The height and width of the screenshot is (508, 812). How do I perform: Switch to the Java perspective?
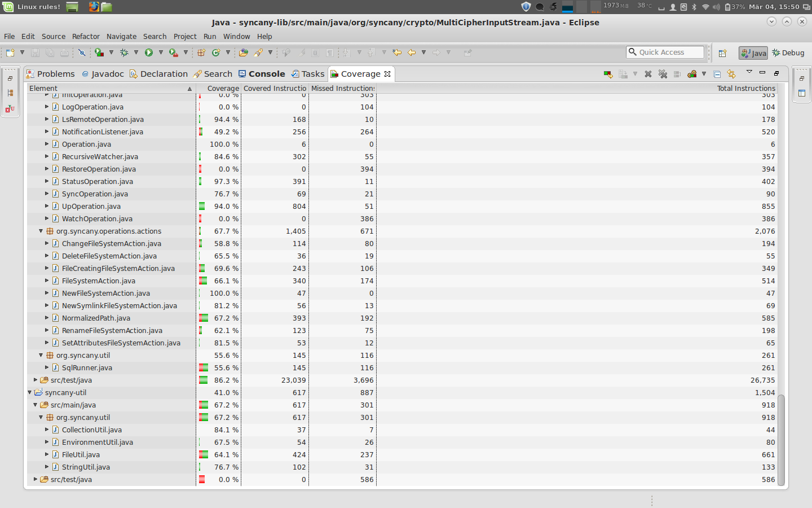point(753,53)
